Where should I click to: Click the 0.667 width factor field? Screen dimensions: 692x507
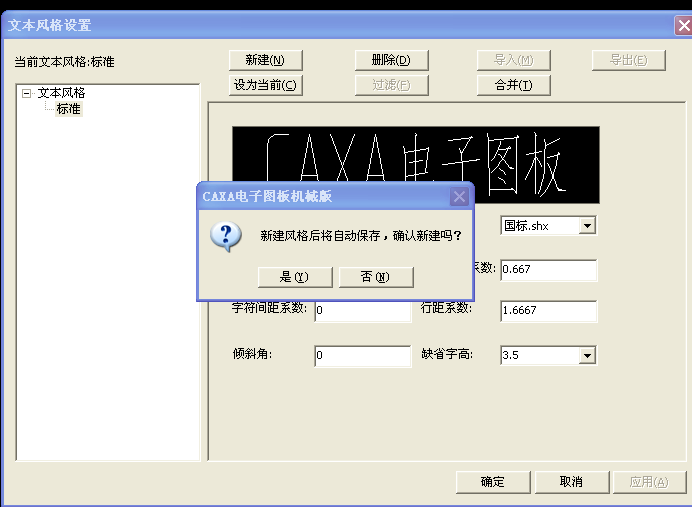(x=549, y=270)
